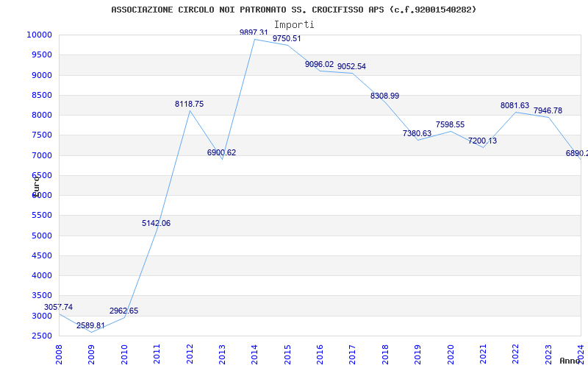This screenshot has height=368, width=588.
Task: Click the 2016 x-axis year label
Action: pyautogui.click(x=320, y=354)
